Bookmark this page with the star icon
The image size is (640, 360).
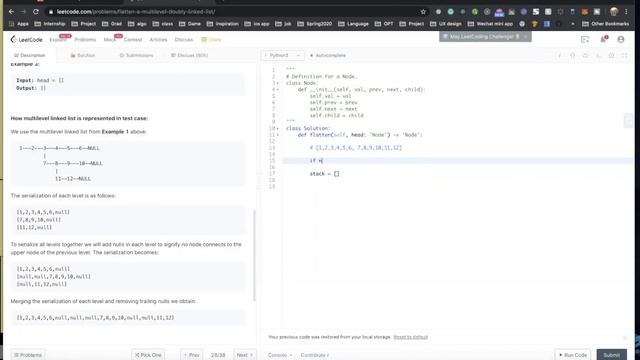[423, 12]
